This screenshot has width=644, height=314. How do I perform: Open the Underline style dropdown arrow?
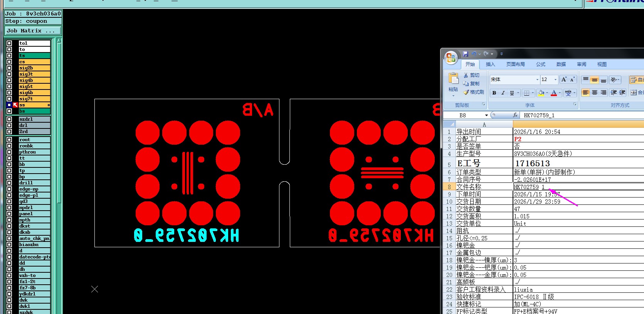pyautogui.click(x=518, y=93)
